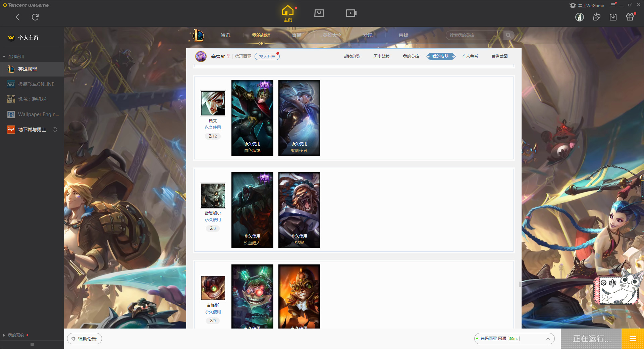Select 极品飞车ONLINE in the app list
The height and width of the screenshot is (349, 644).
pyautogui.click(x=32, y=84)
